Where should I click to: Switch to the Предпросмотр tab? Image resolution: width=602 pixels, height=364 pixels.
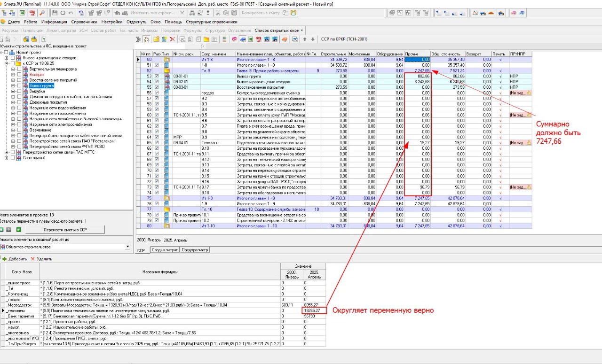tap(195, 250)
